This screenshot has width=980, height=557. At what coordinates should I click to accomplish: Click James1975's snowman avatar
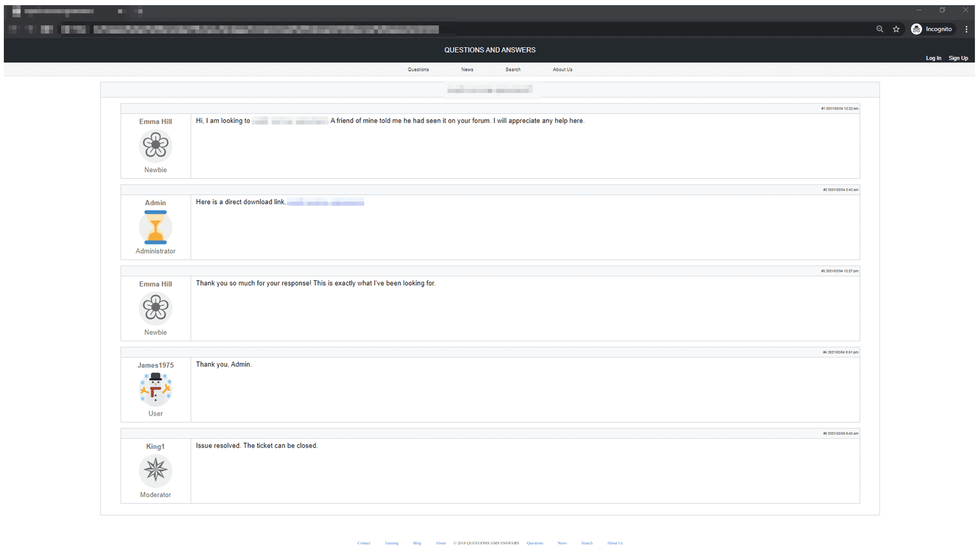pos(156,389)
